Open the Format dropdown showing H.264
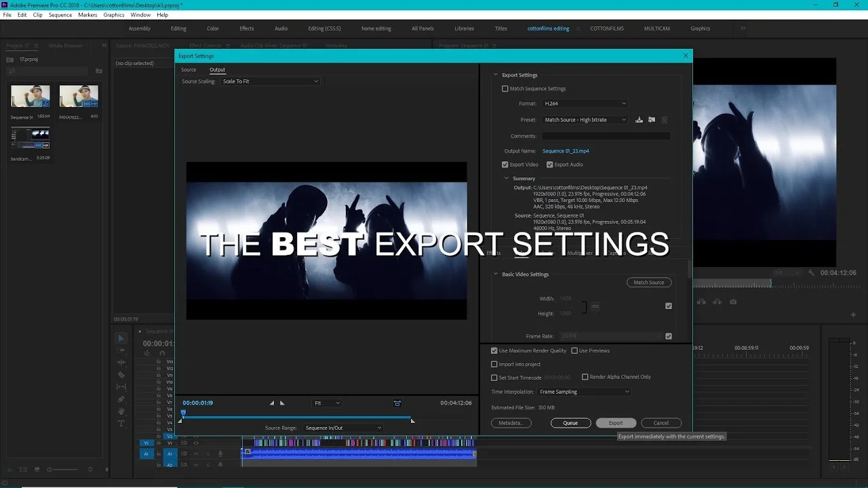Viewport: 868px width, 488px height. click(x=585, y=104)
